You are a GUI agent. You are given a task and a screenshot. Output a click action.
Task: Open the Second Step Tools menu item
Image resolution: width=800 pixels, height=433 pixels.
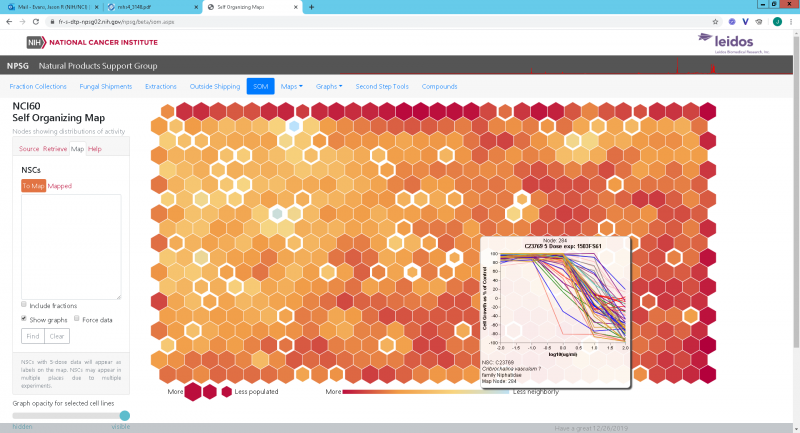[382, 86]
